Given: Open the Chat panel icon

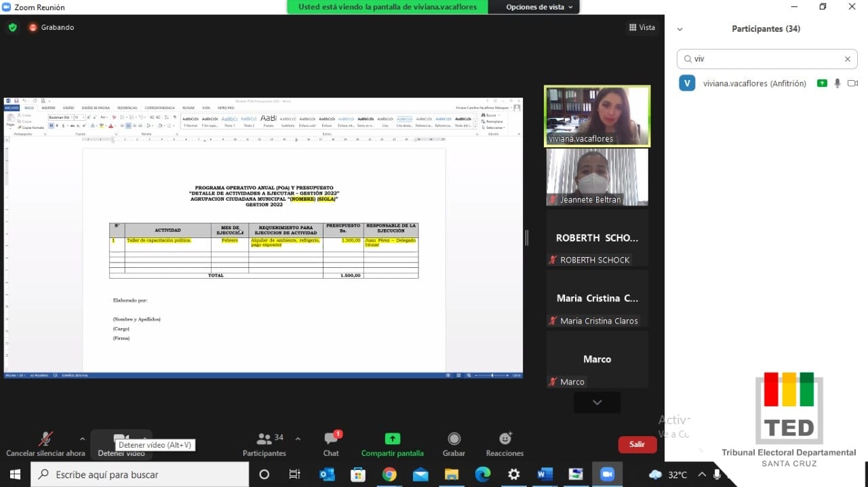Looking at the screenshot, I should [331, 440].
